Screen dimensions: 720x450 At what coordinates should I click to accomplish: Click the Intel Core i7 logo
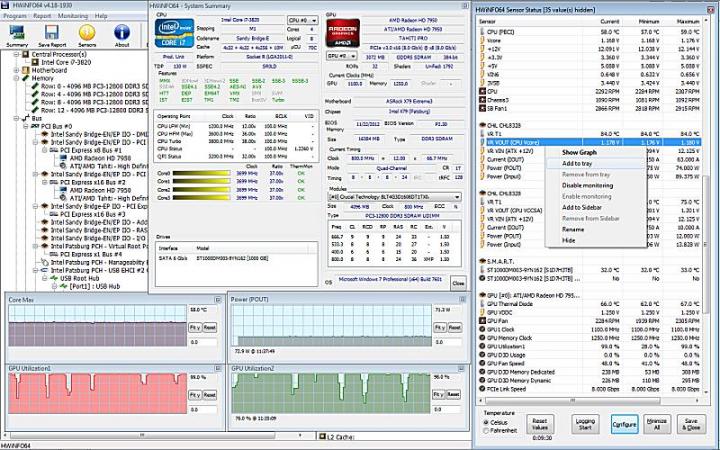coord(174,33)
